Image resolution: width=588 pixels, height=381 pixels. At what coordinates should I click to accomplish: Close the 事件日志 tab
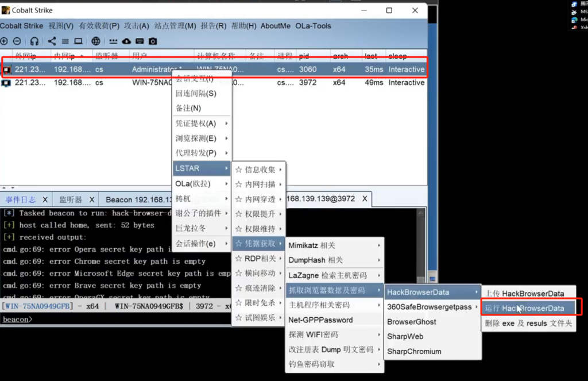click(45, 200)
